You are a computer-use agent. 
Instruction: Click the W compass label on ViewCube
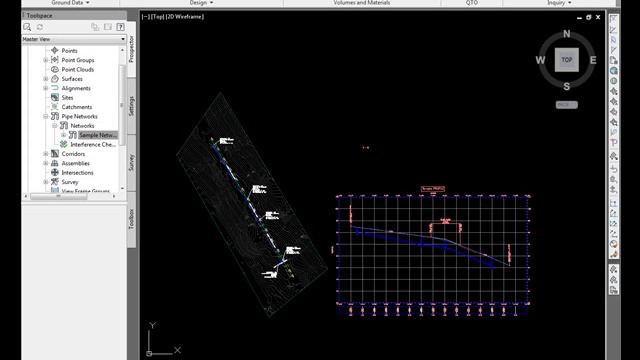click(x=540, y=60)
